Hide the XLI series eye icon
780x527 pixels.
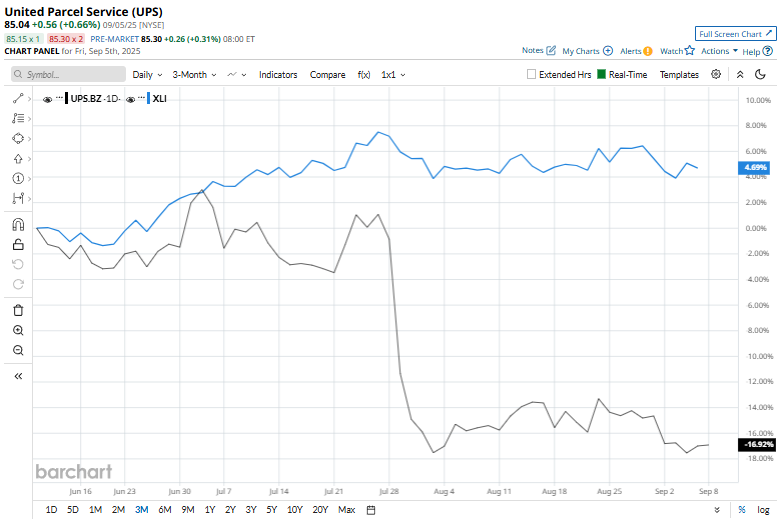point(130,100)
